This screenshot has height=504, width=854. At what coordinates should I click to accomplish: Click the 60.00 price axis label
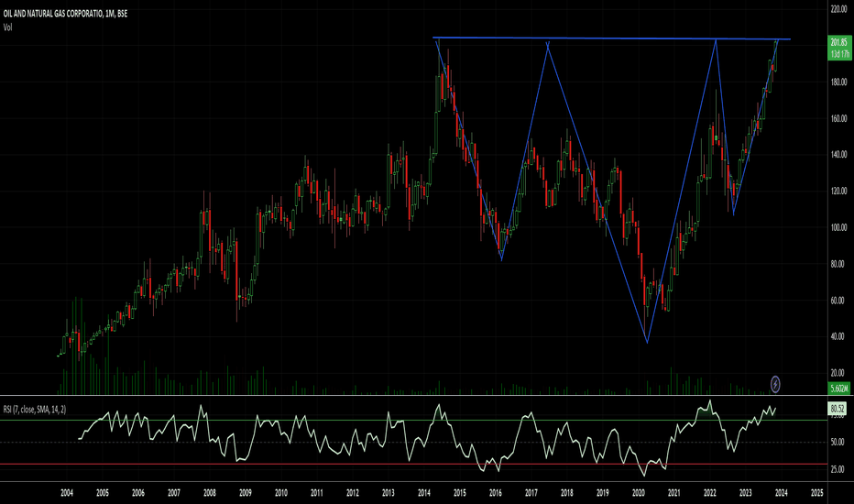click(x=838, y=301)
